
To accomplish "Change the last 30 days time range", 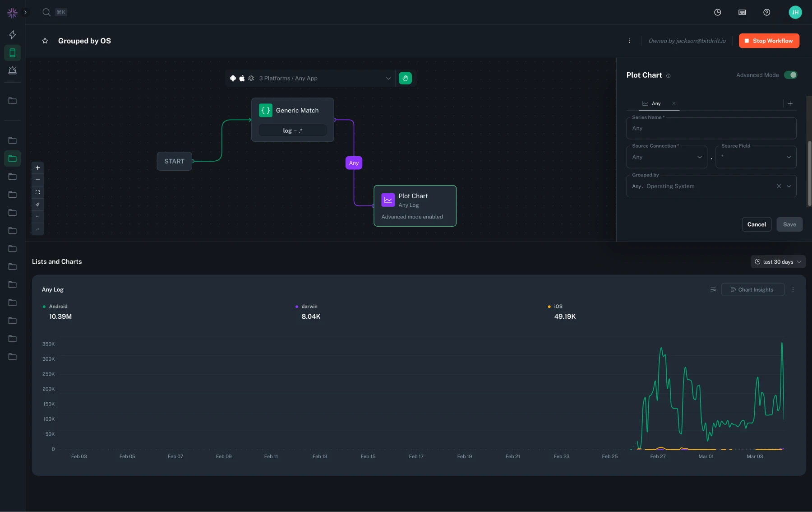I will click(x=778, y=262).
